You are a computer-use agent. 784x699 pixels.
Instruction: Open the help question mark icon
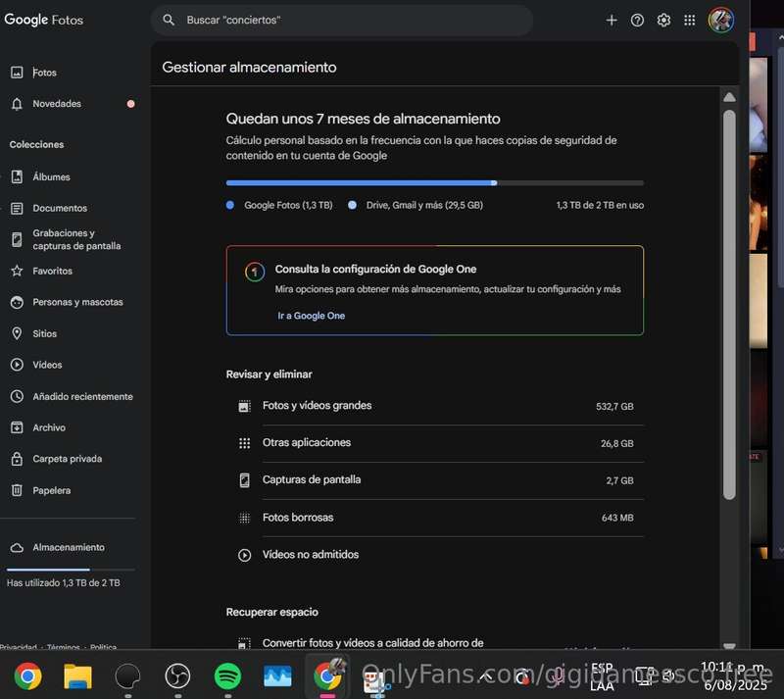(x=637, y=20)
